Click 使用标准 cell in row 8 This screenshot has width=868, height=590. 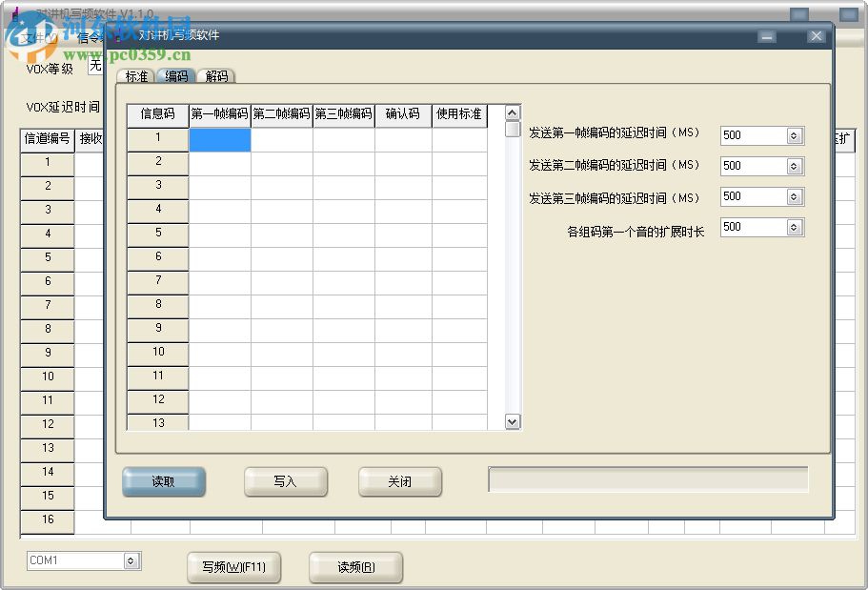(459, 306)
